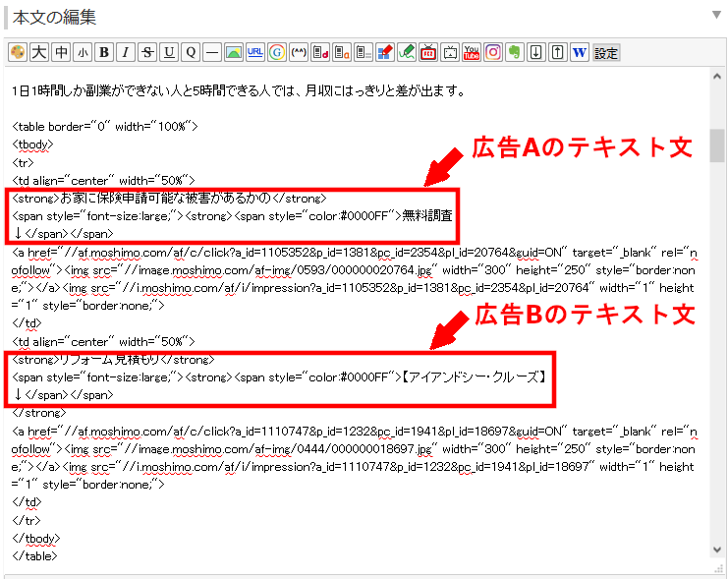The width and height of the screenshot is (728, 579).
Task: Click the closing </tbody> tag line
Action: tap(36, 538)
